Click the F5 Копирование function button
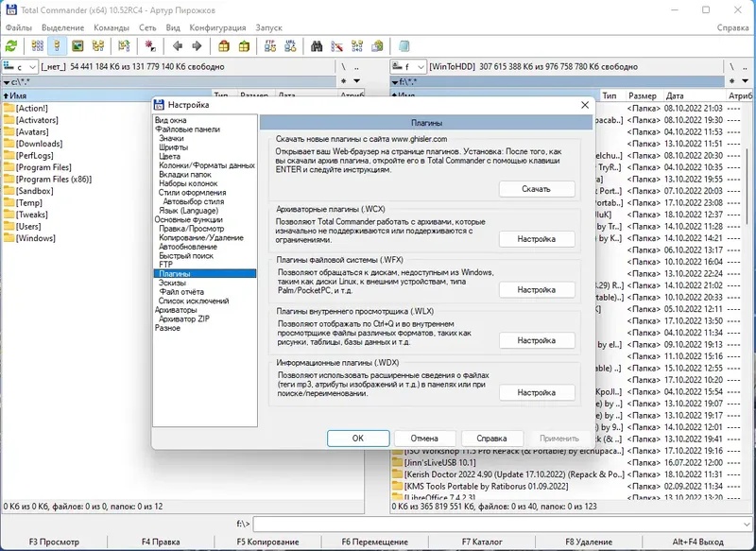 click(267, 542)
